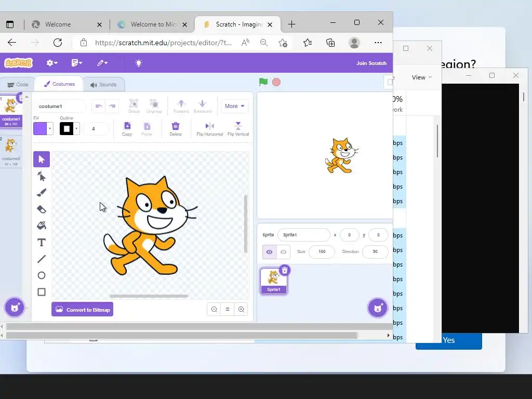Image resolution: width=532 pixels, height=399 pixels.
Task: Select the costume2 thumbnail
Action: (11, 151)
